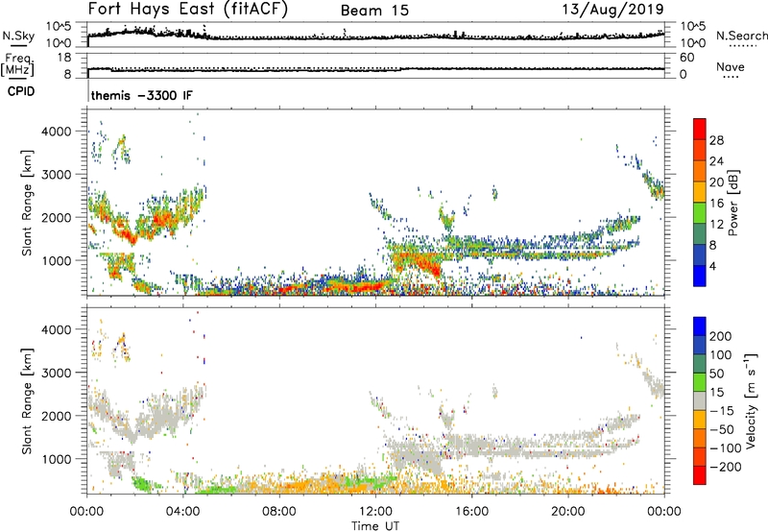Click '60' on the Nave axis
Viewport: 768px width, 532px height.
[686, 58]
